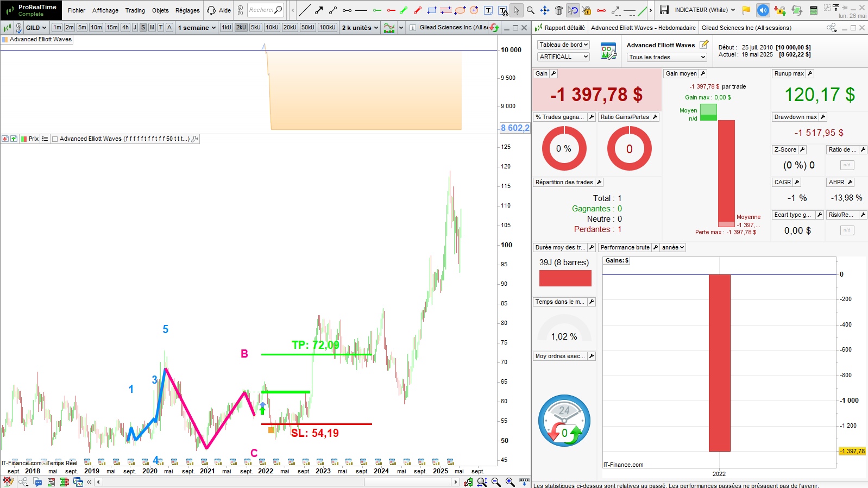This screenshot has height=488, width=868.
Task: Click the wrench icon next to indicator label
Action: click(195, 139)
